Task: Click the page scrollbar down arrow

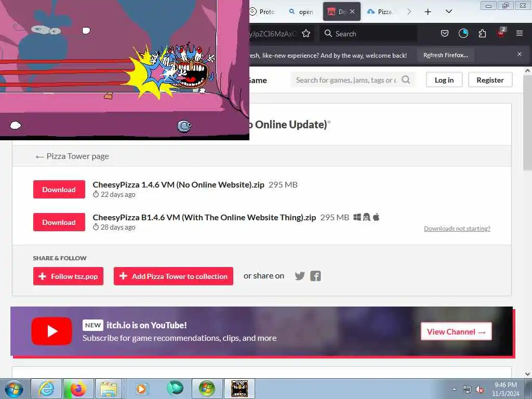Action: 527,374
